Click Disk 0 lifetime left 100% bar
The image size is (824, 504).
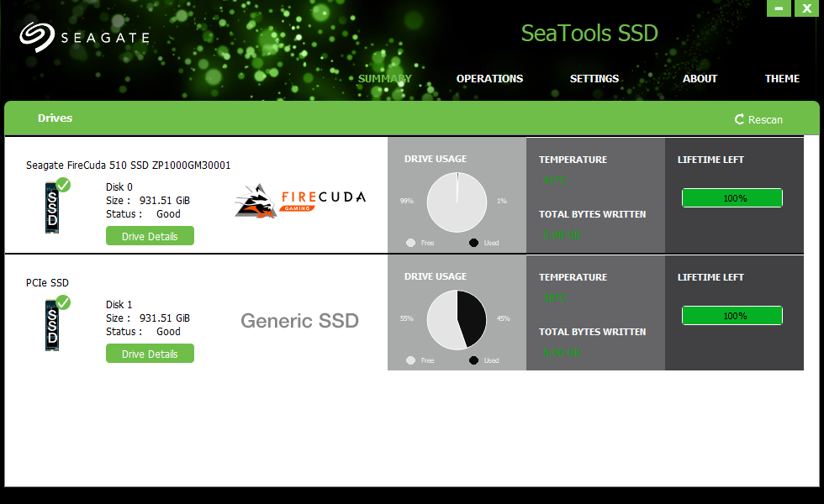732,198
